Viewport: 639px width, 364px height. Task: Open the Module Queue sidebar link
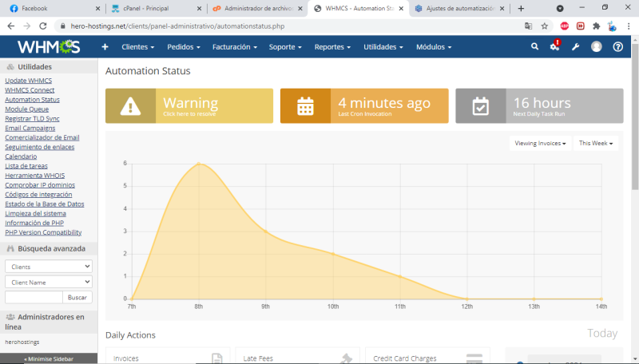[26, 109]
